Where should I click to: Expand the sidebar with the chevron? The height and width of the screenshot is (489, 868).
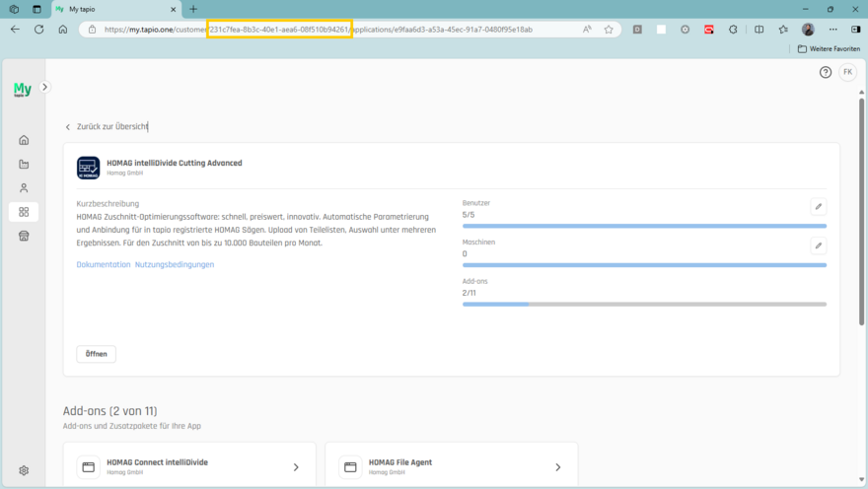[x=44, y=87]
